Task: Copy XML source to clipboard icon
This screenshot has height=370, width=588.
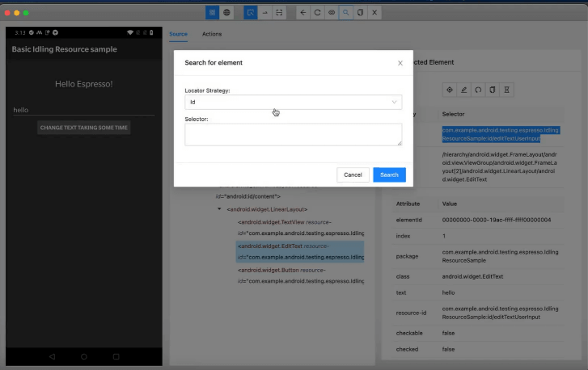Action: click(360, 13)
